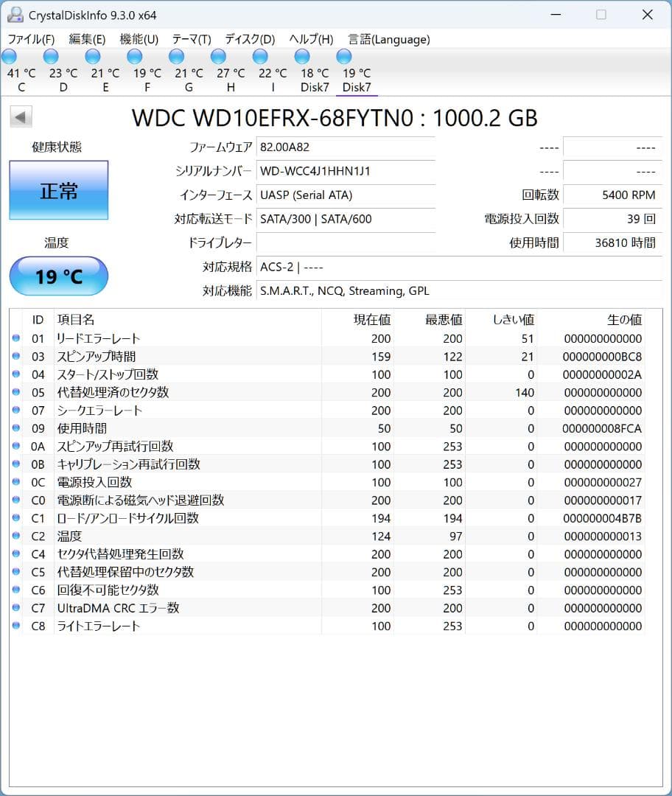Viewport: 672px width, 796px height.
Task: Select the D drive disk icon showing 23 °C
Action: coord(52,55)
